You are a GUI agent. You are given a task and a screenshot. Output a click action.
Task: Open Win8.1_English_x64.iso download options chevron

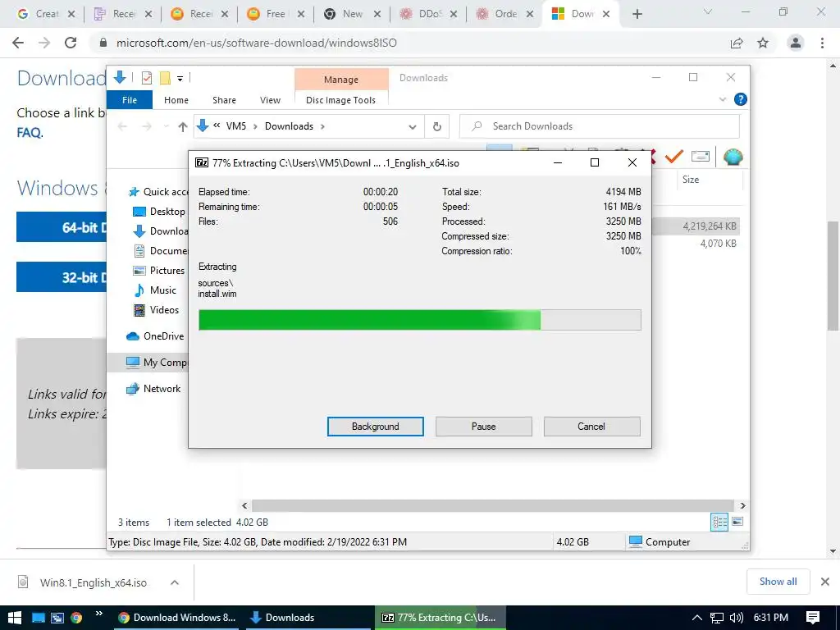[175, 583]
